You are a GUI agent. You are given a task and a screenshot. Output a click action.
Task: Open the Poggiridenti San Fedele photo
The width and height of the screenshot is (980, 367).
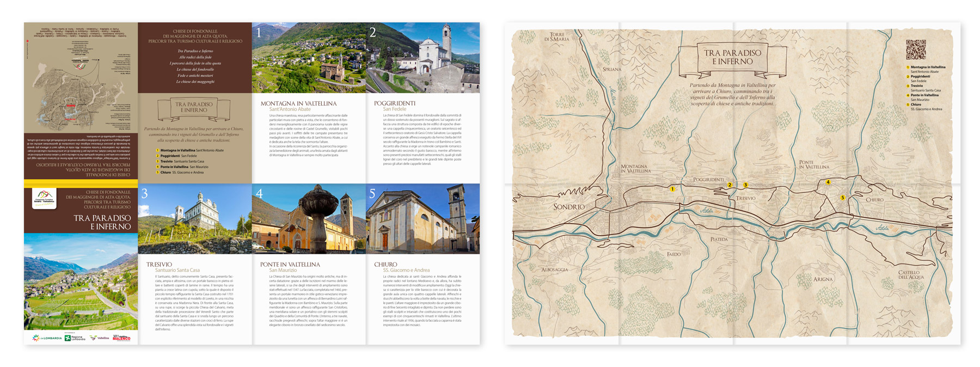(423, 58)
